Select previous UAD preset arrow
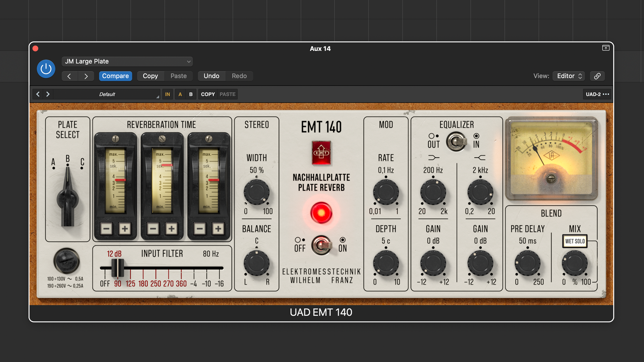644x362 pixels. (38, 94)
